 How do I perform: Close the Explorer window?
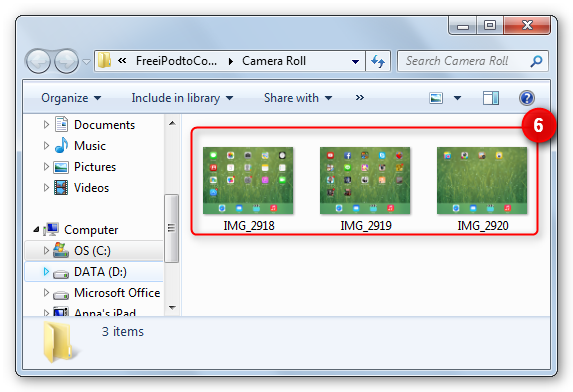[x=527, y=25]
